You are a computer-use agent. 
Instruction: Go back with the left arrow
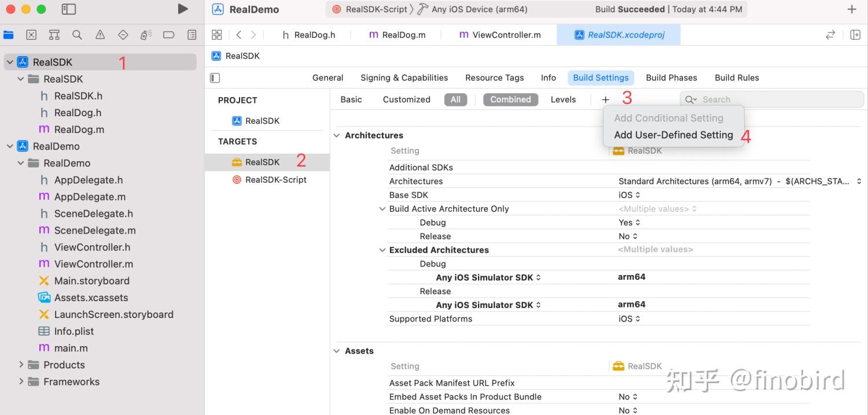pyautogui.click(x=238, y=35)
